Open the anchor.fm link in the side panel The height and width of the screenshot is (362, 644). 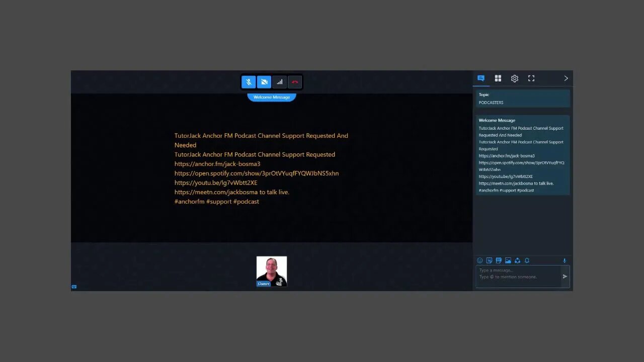[507, 156]
